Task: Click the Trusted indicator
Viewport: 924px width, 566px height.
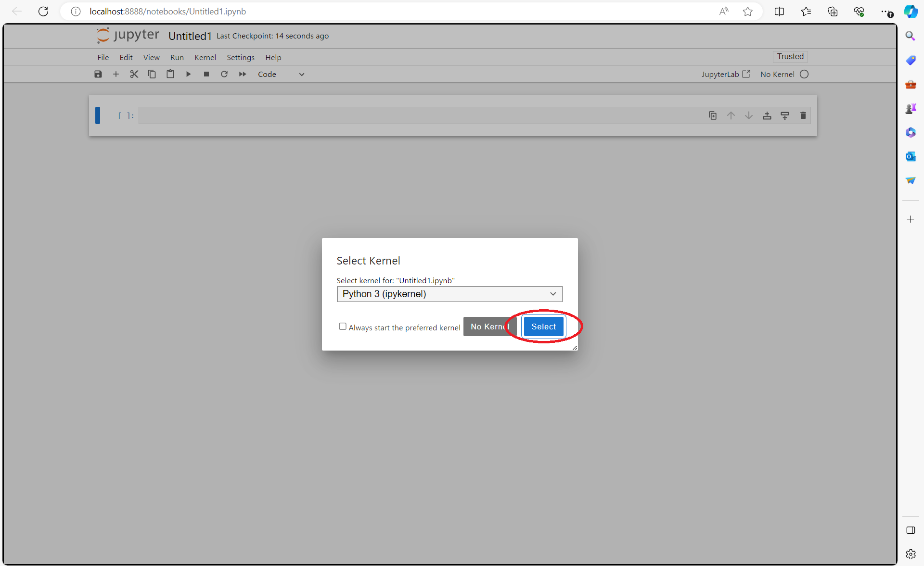Action: pyautogui.click(x=790, y=56)
